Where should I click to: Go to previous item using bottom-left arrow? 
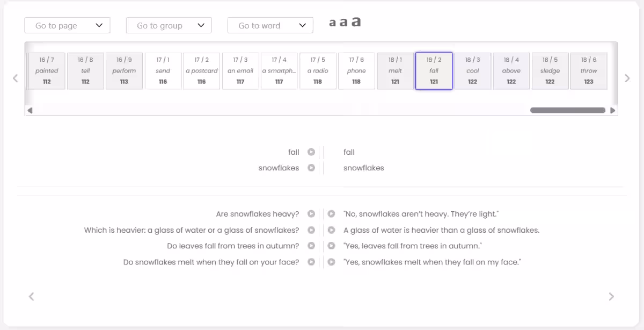tap(32, 296)
